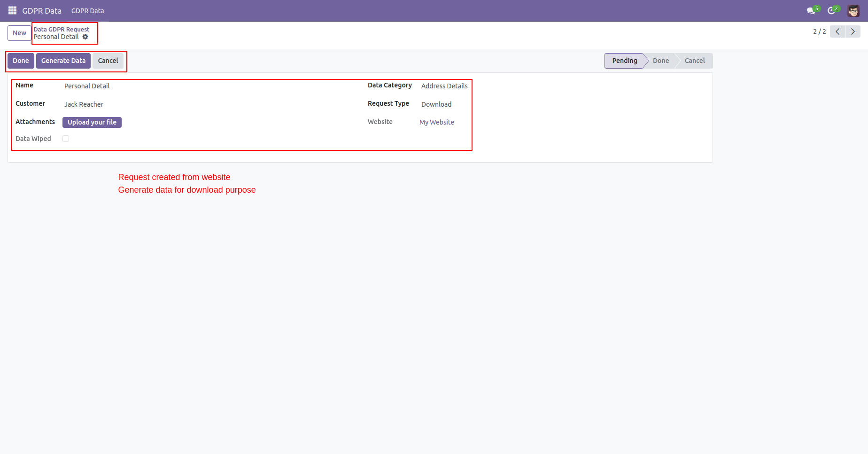The height and width of the screenshot is (454, 868).
Task: Select the Pending status stage
Action: (x=625, y=61)
